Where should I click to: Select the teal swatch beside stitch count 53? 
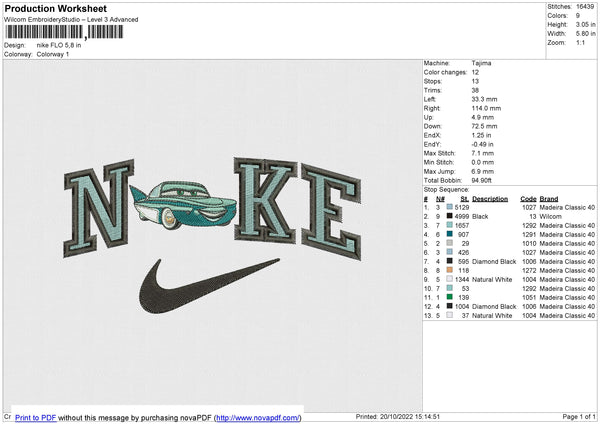click(450, 288)
